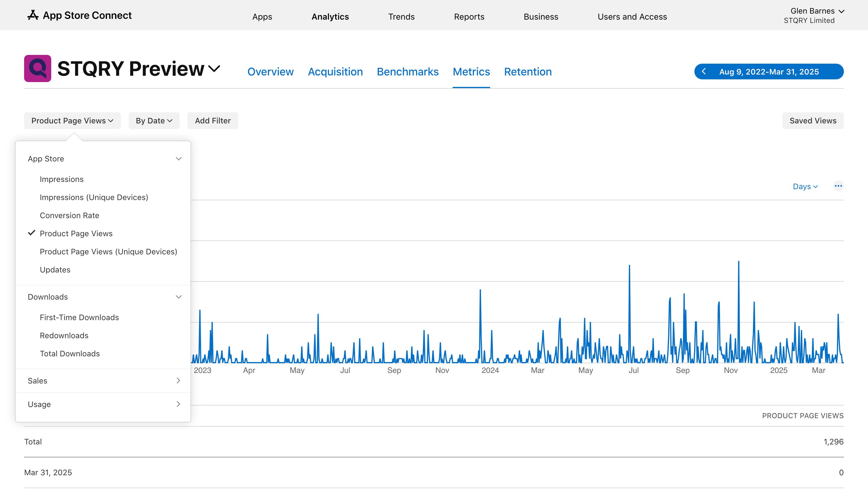Open the By Date dropdown
This screenshot has width=868, height=490.
pos(154,121)
